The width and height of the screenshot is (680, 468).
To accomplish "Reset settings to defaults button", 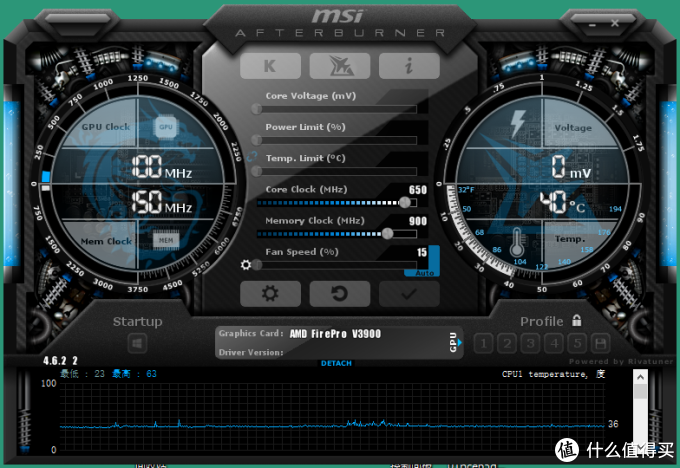I will (x=340, y=294).
